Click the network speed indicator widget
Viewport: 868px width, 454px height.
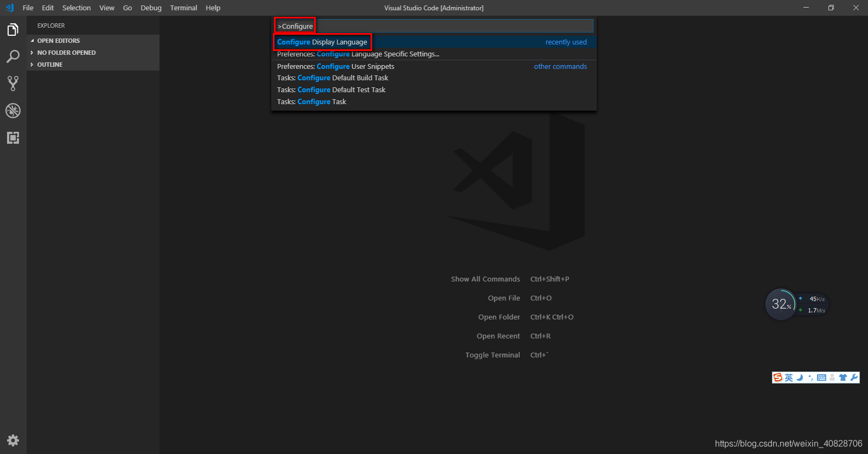(813, 304)
